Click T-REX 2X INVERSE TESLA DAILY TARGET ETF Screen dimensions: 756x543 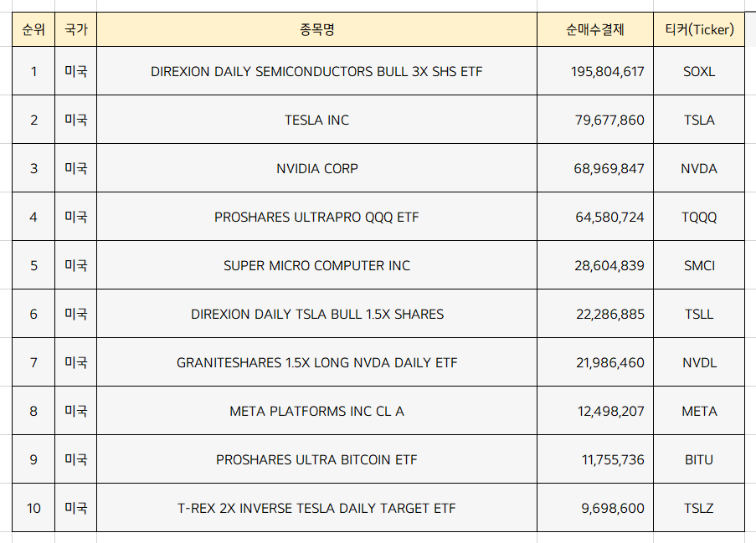[316, 509]
